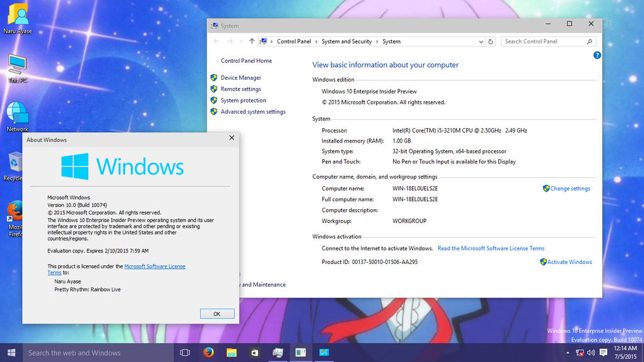644x362 pixels.
Task: Click the Search the web and Windows box
Action: pyautogui.click(x=97, y=353)
